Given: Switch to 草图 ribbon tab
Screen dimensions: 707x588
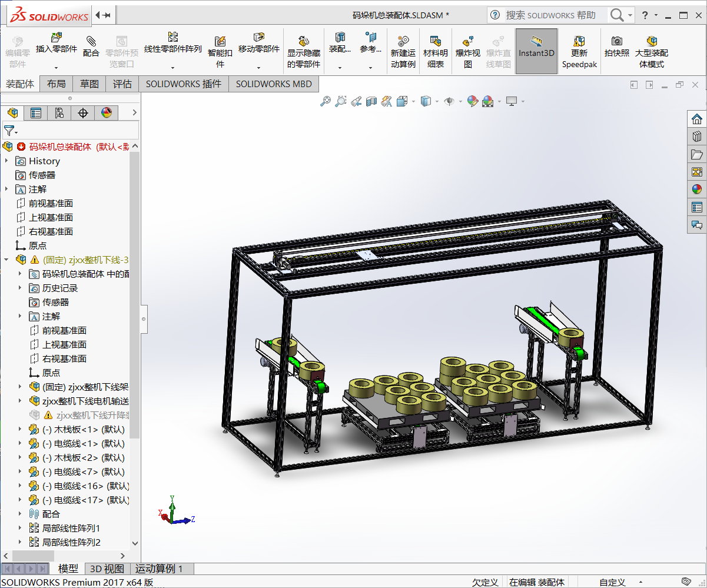Looking at the screenshot, I should [89, 84].
